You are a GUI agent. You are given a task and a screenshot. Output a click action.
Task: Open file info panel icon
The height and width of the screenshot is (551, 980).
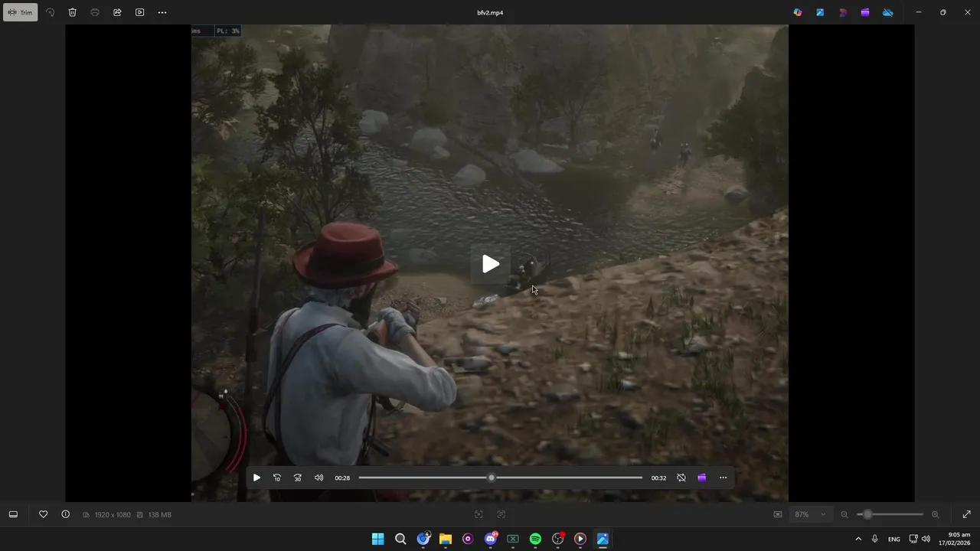(65, 514)
